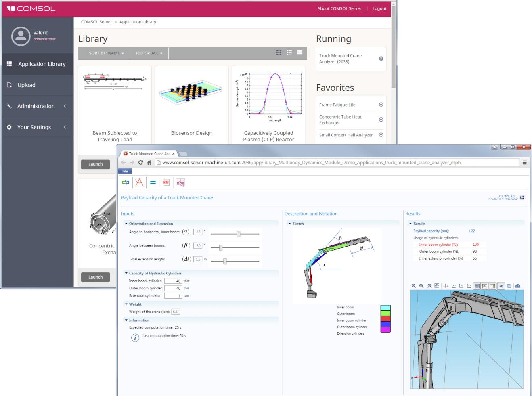Collapse the Capacity of Hydraulic Cylinders section

pyautogui.click(x=126, y=273)
